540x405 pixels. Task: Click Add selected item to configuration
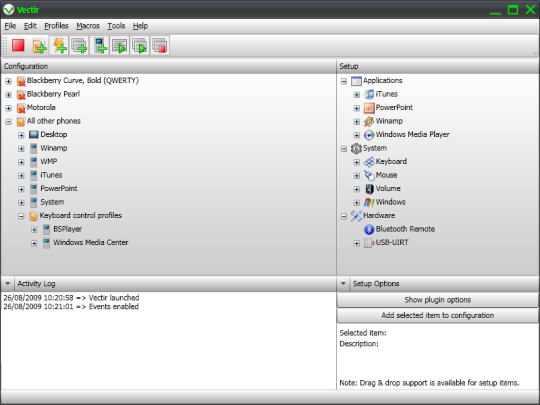coord(437,315)
